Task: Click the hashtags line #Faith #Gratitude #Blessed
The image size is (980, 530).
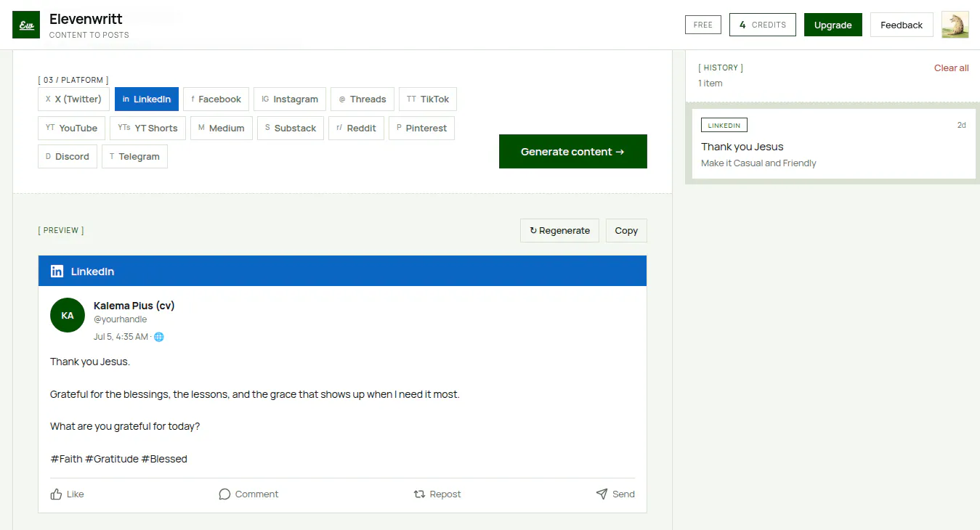Action: (x=118, y=459)
